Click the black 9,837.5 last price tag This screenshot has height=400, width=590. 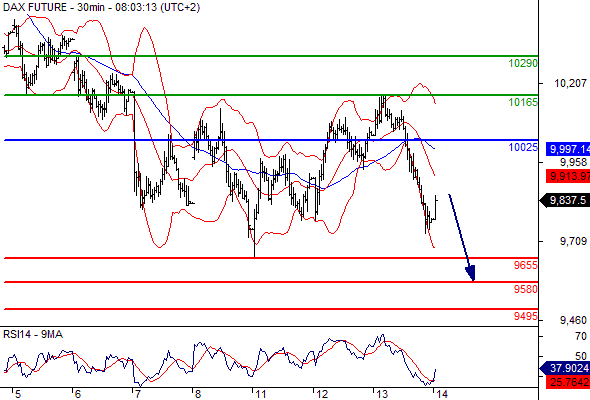coord(565,200)
